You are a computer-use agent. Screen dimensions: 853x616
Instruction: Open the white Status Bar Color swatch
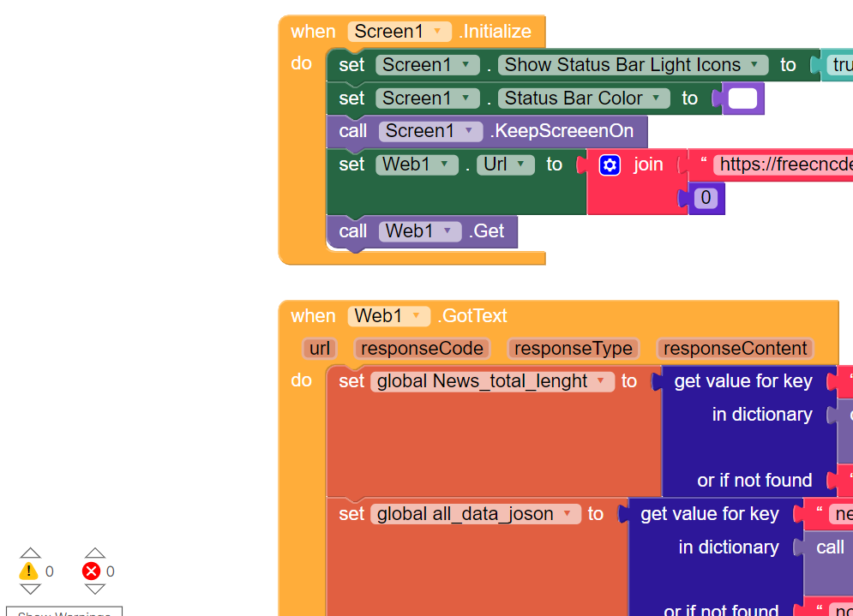click(x=742, y=99)
